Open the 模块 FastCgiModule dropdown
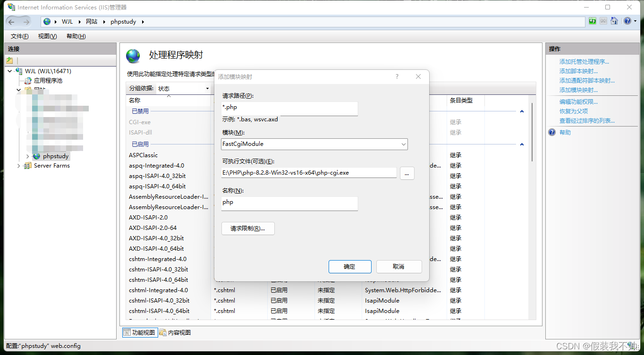 point(403,144)
